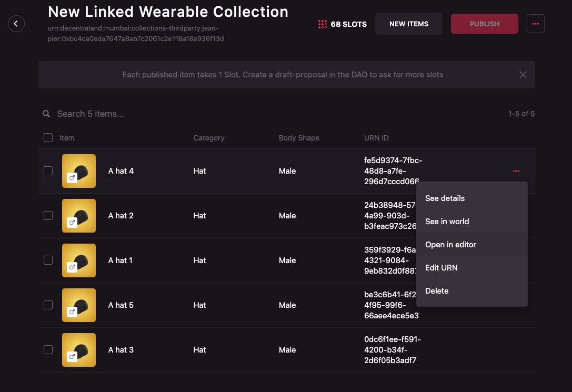Viewport: 572px width, 392px height.
Task: Click male badge on A hat 5 thumbnail
Action: click(x=73, y=312)
